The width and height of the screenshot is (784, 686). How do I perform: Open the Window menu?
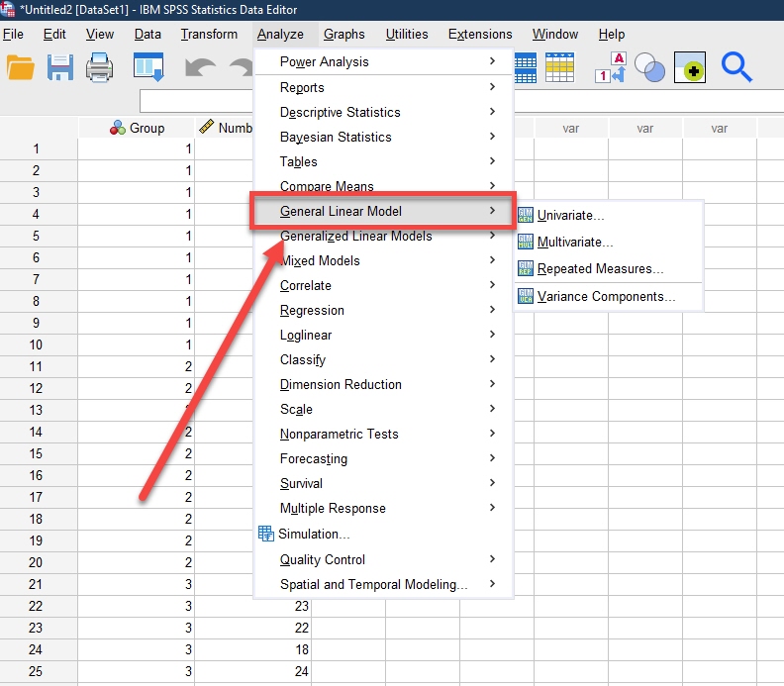(555, 34)
